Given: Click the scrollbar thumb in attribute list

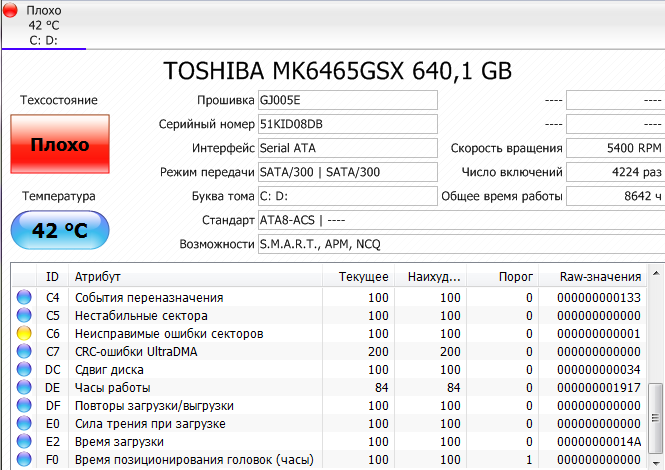Looking at the screenshot, I should 656,418.
